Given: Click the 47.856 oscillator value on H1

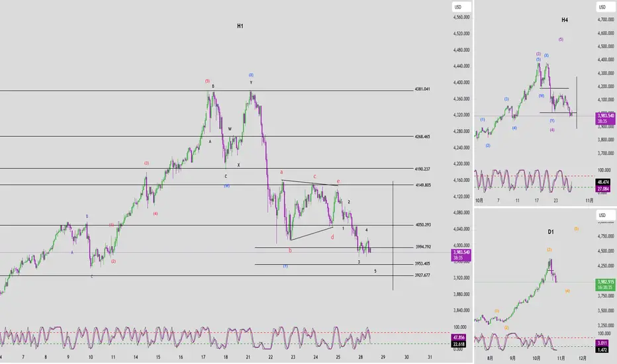Looking at the screenshot, I should 459,338.
